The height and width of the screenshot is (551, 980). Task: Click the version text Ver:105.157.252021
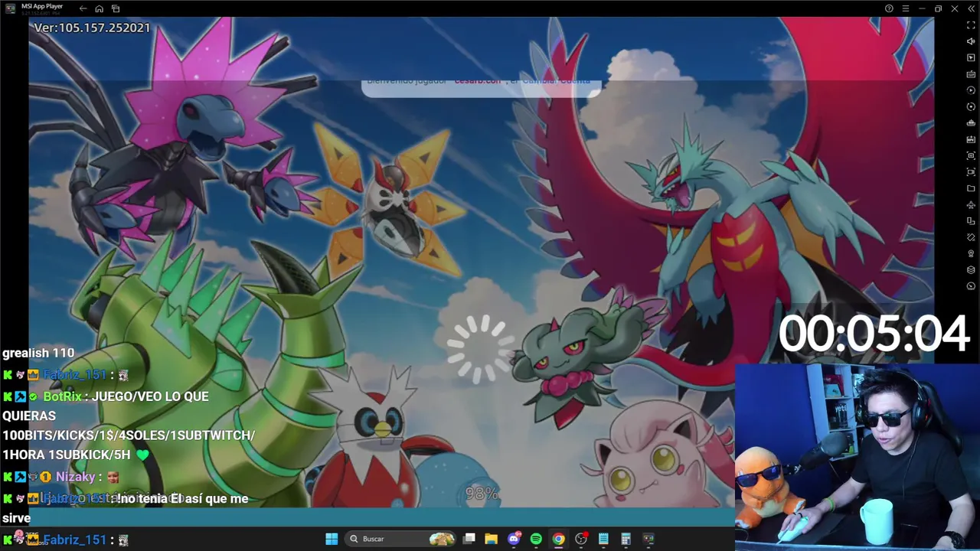pyautogui.click(x=92, y=28)
